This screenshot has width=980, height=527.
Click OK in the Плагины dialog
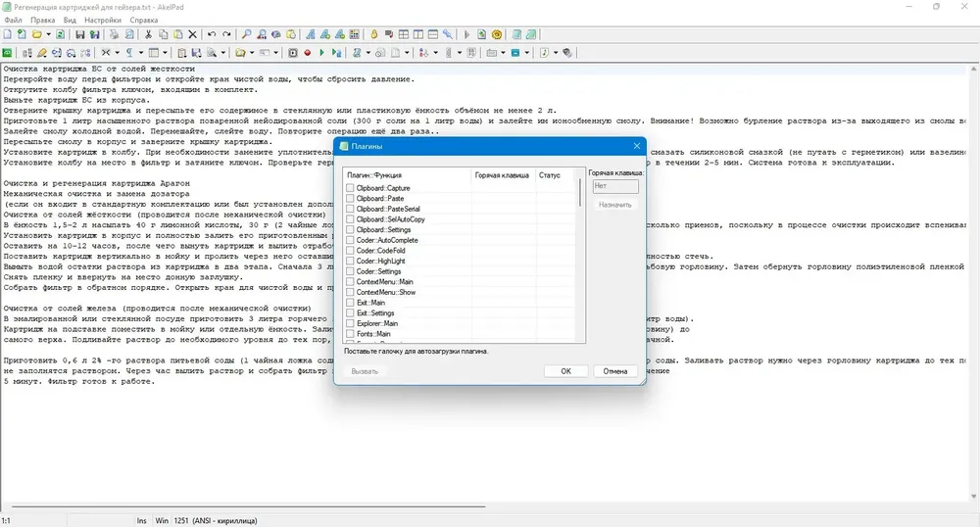pyautogui.click(x=565, y=371)
